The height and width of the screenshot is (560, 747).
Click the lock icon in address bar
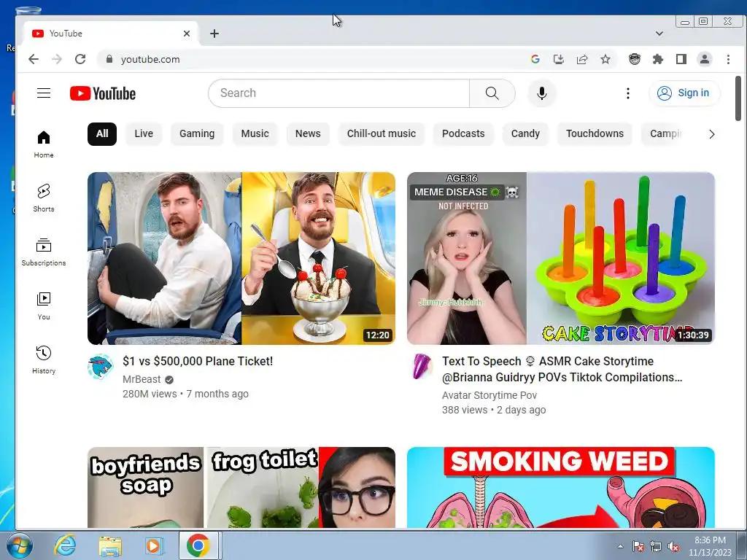click(x=109, y=59)
